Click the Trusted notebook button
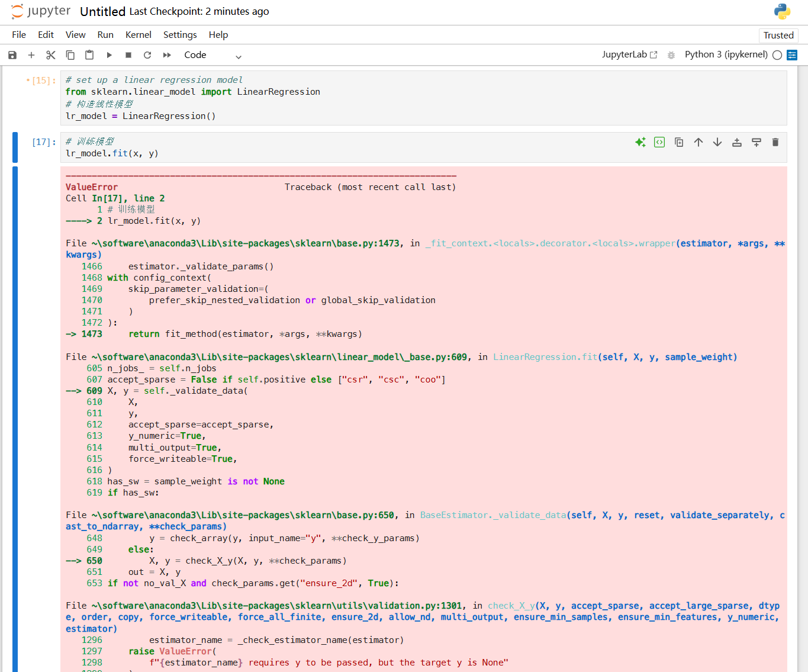 point(778,36)
